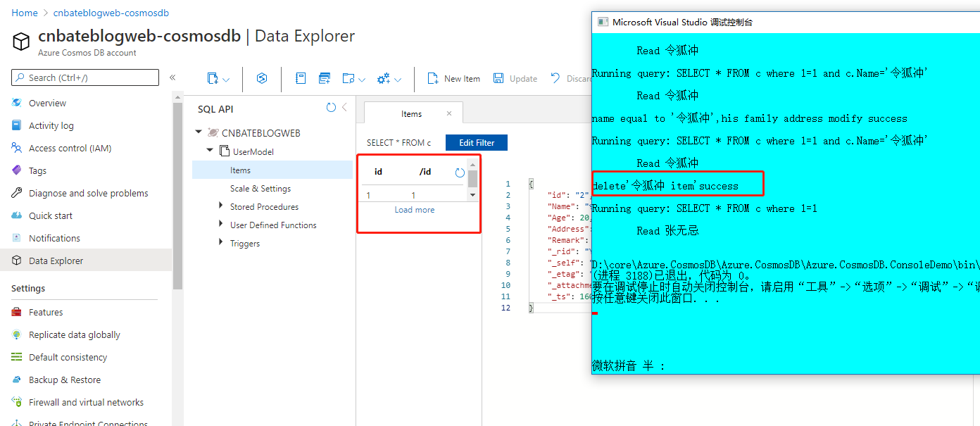Click the grid scrollbar up arrow
Screen dimensions: 980x426
pyautogui.click(x=472, y=165)
